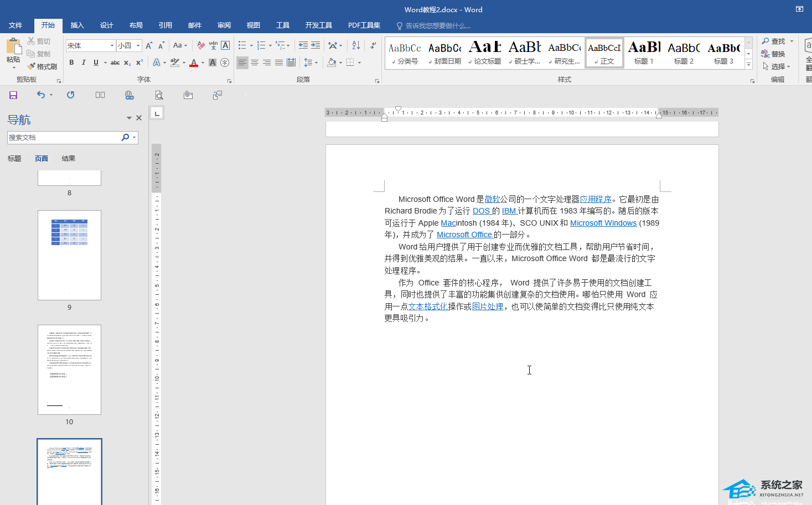Toggle italic formatting
Viewport: 812px width, 505px height.
click(84, 63)
